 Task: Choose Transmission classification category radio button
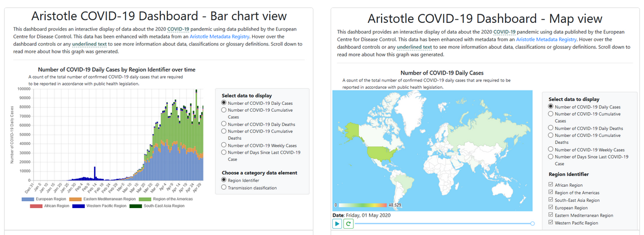[224, 187]
